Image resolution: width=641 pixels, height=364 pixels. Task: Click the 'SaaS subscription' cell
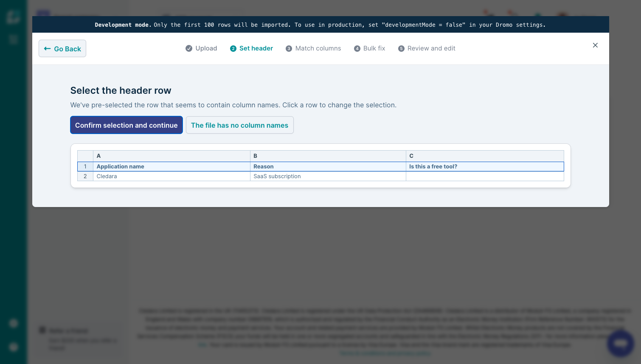(328, 176)
